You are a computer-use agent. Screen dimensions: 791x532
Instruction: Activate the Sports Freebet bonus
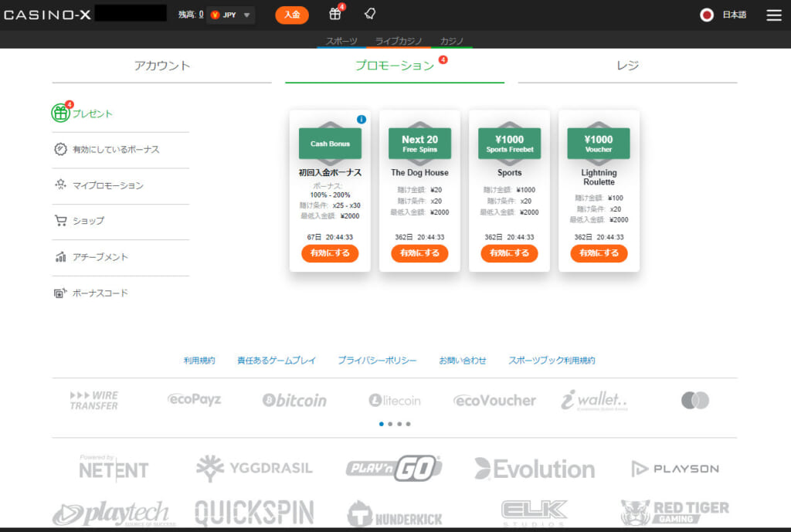click(510, 253)
